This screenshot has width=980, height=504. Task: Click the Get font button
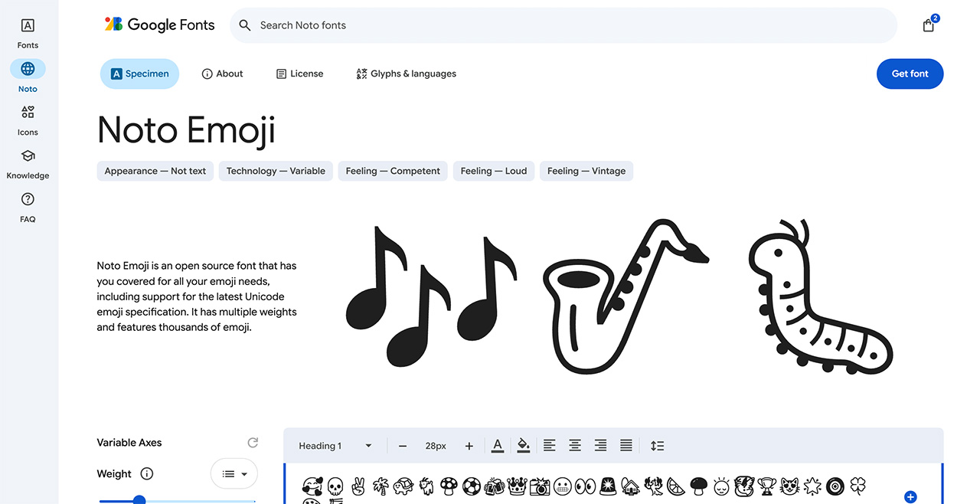pos(910,74)
